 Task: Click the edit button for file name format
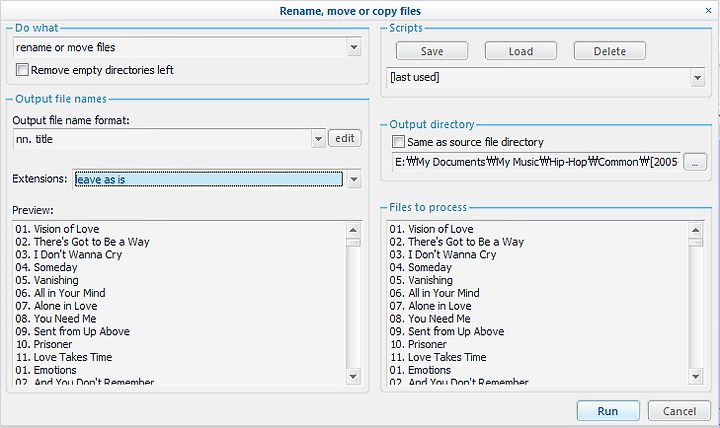[345, 138]
